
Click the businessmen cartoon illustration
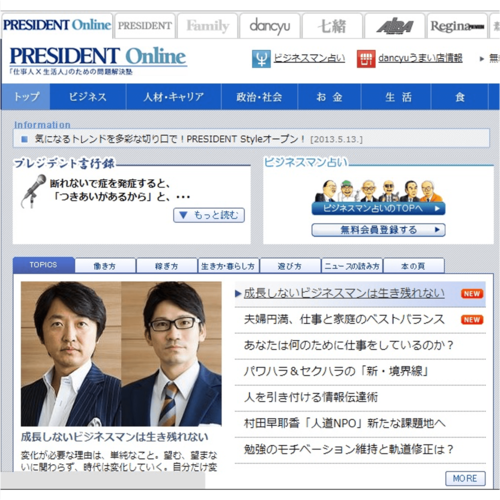pos(378,191)
